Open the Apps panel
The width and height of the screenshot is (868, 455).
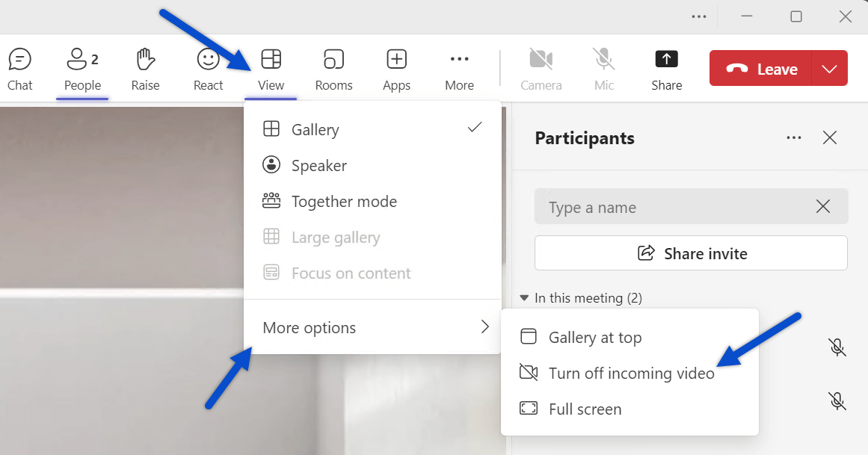[396, 69]
